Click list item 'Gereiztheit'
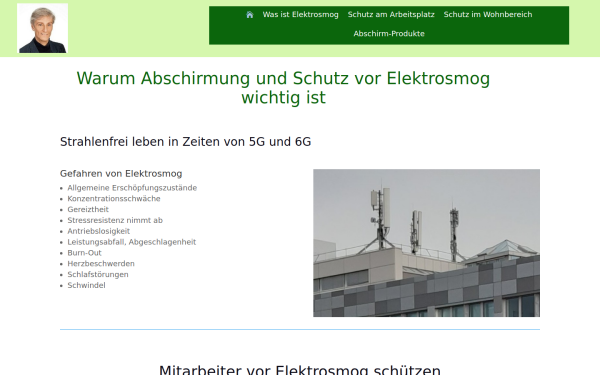The image size is (600, 375). 88,209
